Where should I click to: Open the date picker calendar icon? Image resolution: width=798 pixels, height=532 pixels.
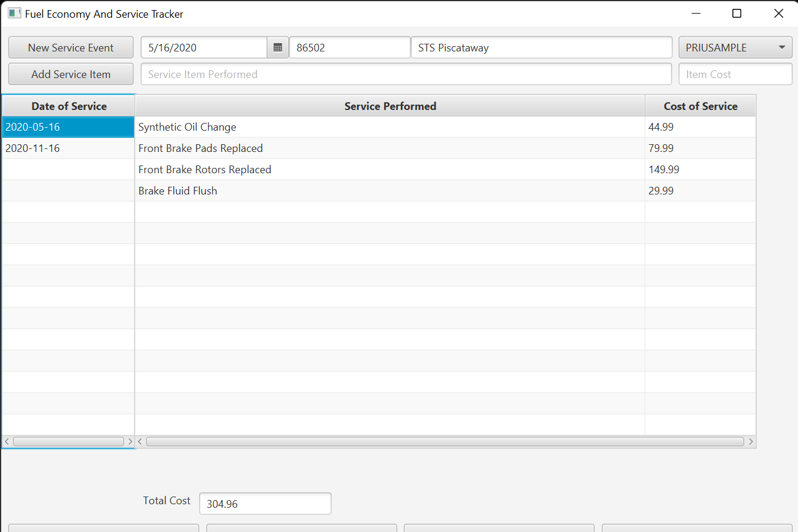278,48
